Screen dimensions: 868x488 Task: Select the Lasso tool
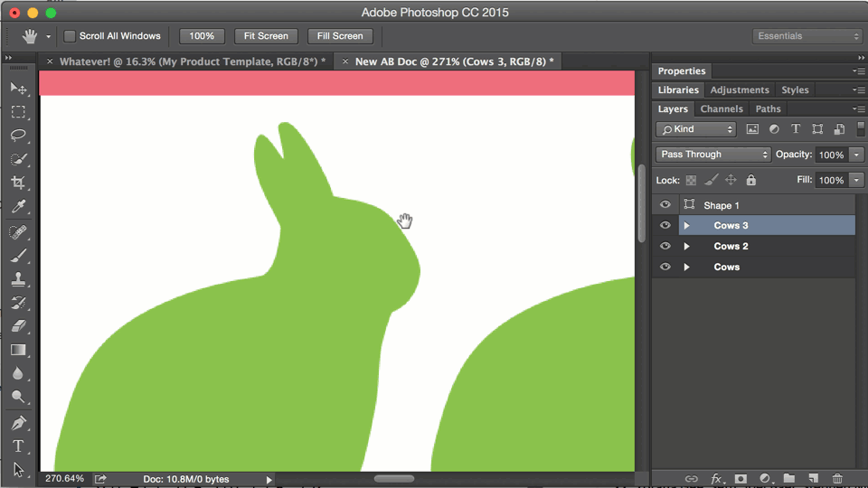click(18, 136)
